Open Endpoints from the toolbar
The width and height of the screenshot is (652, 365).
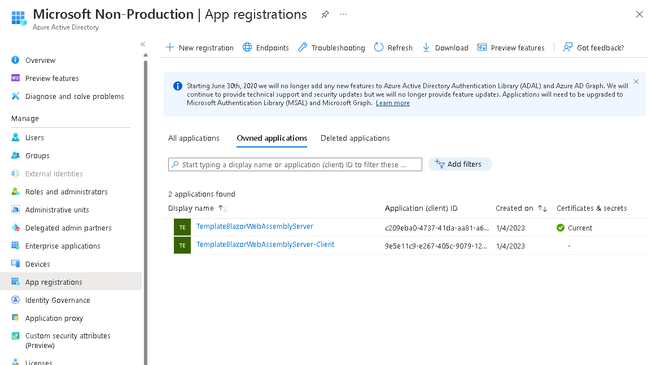point(266,48)
